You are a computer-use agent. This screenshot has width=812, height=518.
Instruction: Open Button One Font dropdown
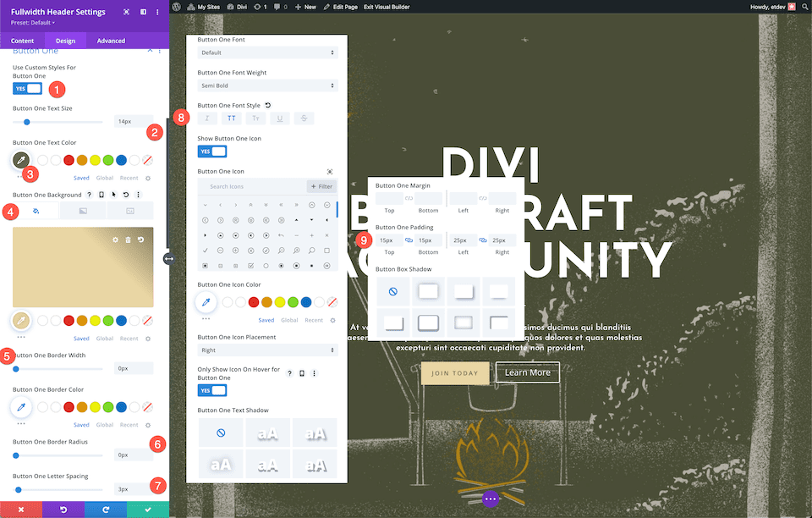[268, 52]
